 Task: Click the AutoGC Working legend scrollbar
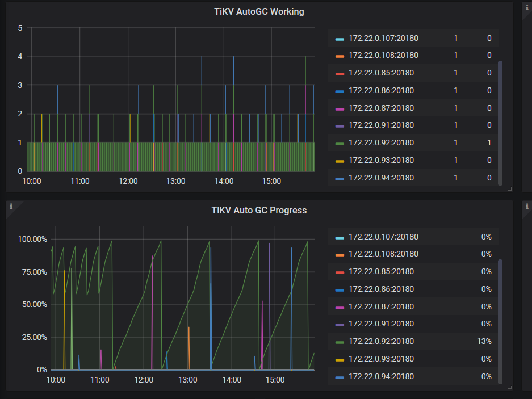(x=500, y=122)
